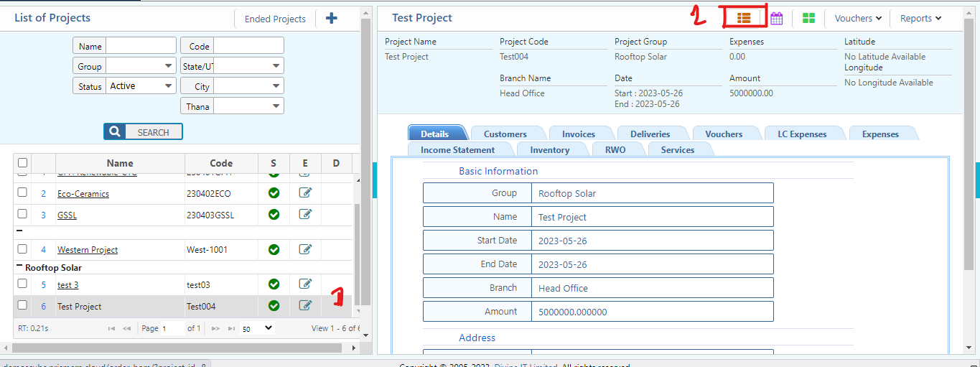Edit the Test Project row
The image size is (980, 367).
pyautogui.click(x=305, y=305)
